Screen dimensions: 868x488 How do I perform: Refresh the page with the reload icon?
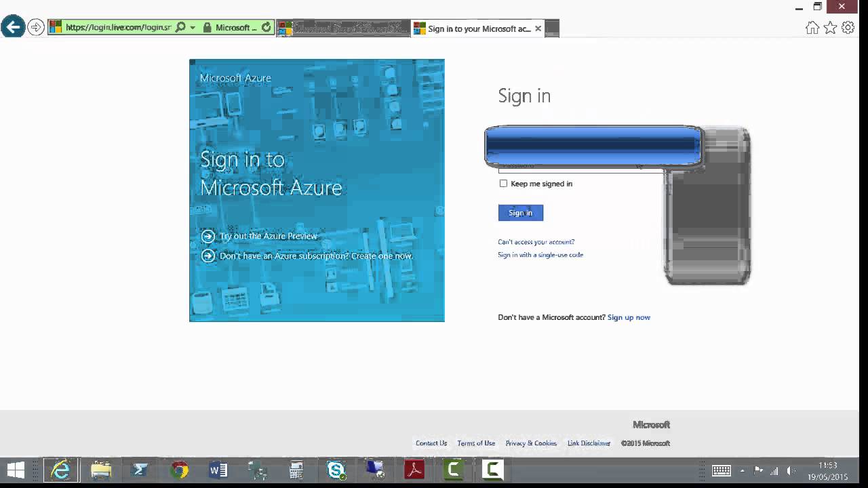[x=266, y=28]
